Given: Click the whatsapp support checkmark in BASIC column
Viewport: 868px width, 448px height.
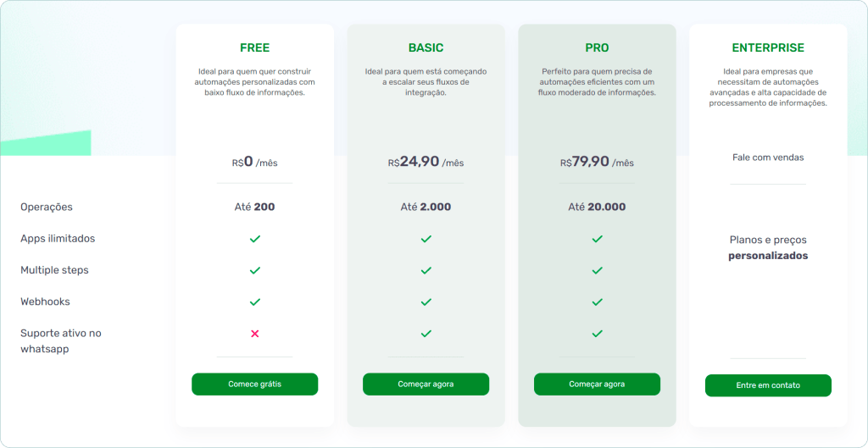Looking at the screenshot, I should point(426,334).
